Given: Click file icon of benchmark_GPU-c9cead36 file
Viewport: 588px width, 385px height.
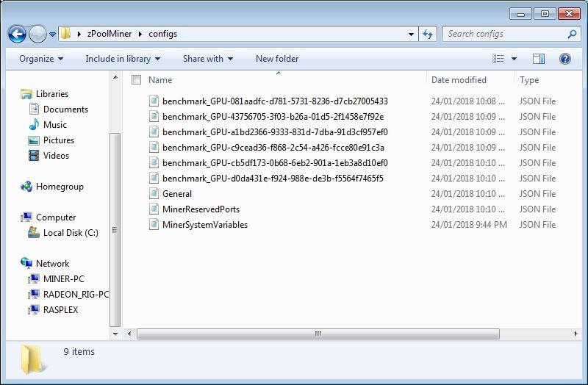Looking at the screenshot, I should click(154, 147).
